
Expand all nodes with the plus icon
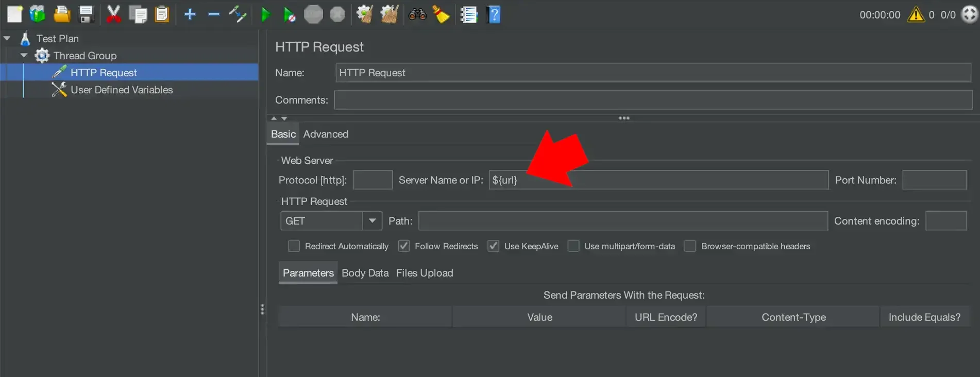tap(190, 14)
